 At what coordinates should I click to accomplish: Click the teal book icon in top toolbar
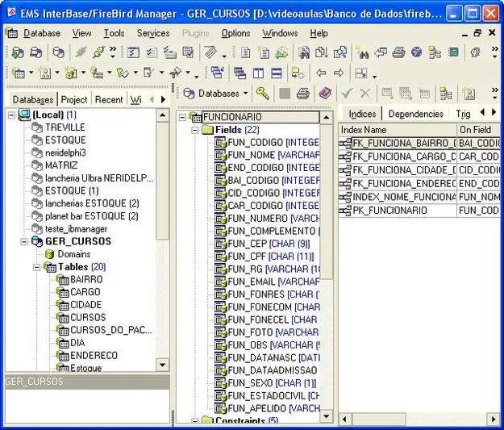pyautogui.click(x=453, y=52)
